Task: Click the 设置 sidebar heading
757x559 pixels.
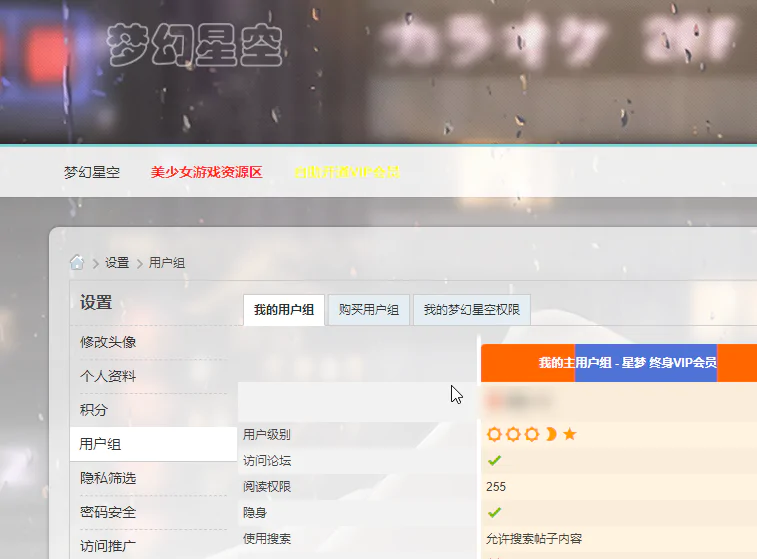Action: [96, 302]
